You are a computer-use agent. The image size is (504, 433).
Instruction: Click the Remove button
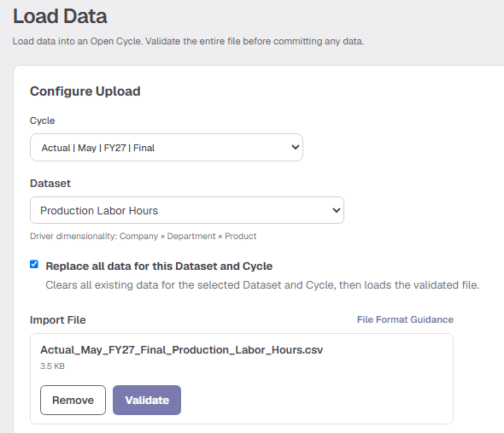[73, 400]
